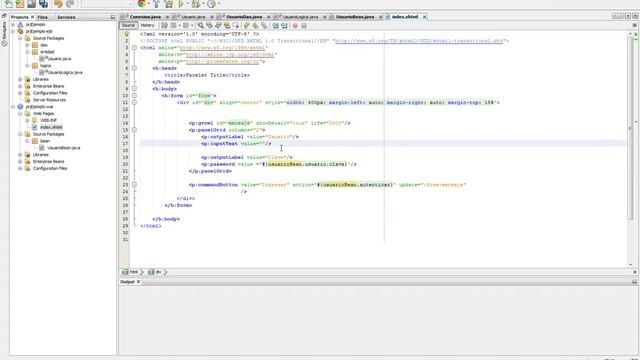This screenshot has height=360, width=640.
Task: Switch to the UsuarioLogica.java tab
Action: (x=300, y=17)
